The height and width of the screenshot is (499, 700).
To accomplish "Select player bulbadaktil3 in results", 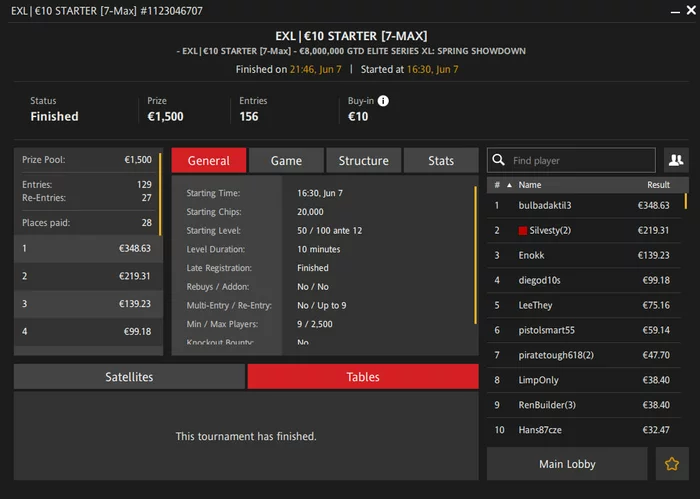I will pyautogui.click(x=584, y=205).
